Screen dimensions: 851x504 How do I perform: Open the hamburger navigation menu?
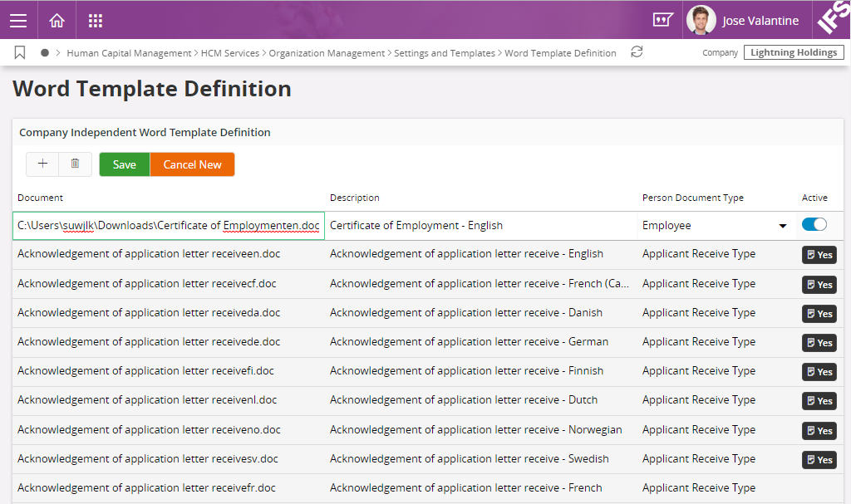[x=18, y=21]
